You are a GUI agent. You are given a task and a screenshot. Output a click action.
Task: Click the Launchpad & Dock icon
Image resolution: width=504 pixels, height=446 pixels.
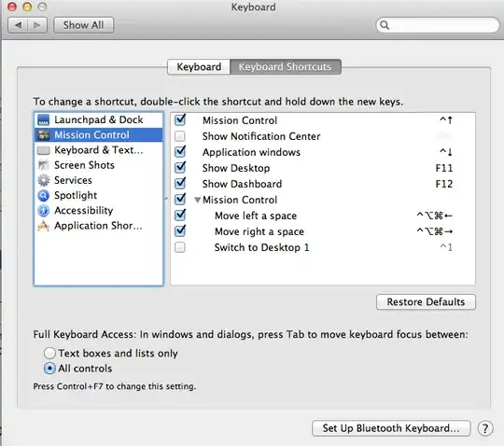pos(43,119)
